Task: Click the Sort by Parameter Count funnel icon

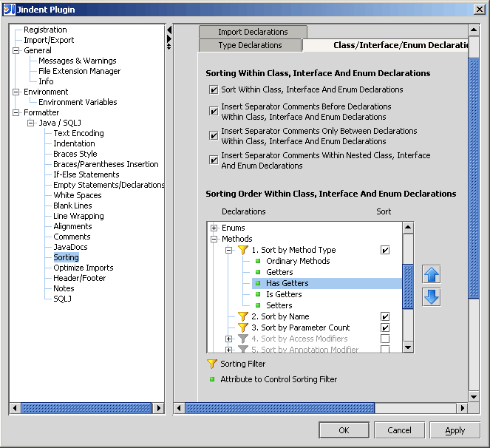Action: click(242, 327)
